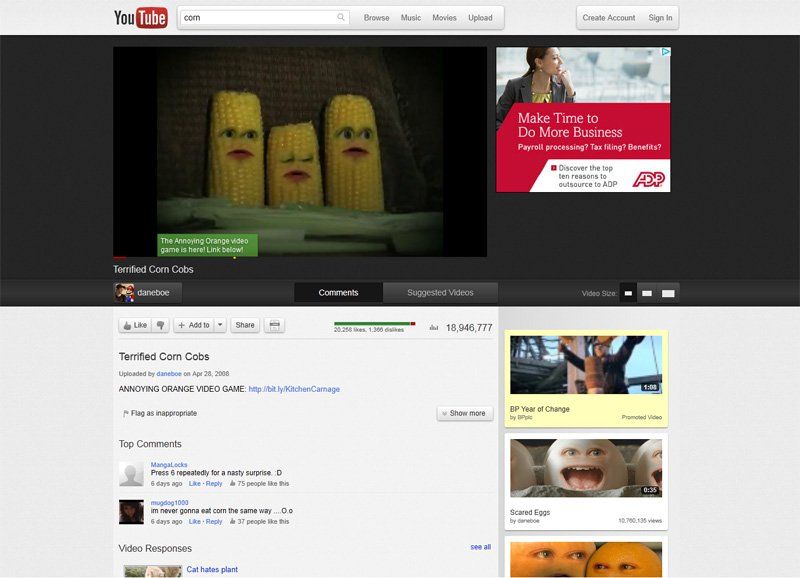Viewport: 800px width, 578px height.
Task: Expand description with Show more
Action: [465, 413]
